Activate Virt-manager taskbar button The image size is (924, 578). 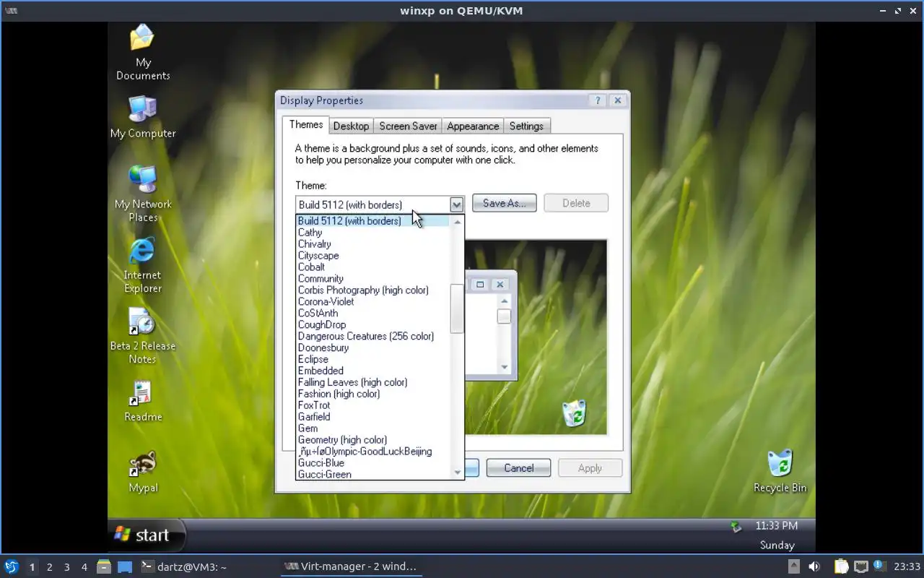tap(351, 566)
